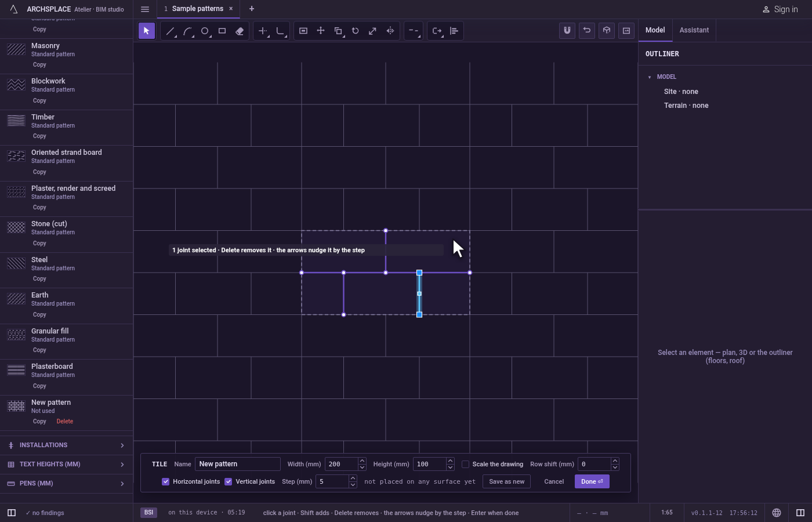Collapse the MODEL tree in outliner
The image size is (812, 522).
(x=650, y=77)
